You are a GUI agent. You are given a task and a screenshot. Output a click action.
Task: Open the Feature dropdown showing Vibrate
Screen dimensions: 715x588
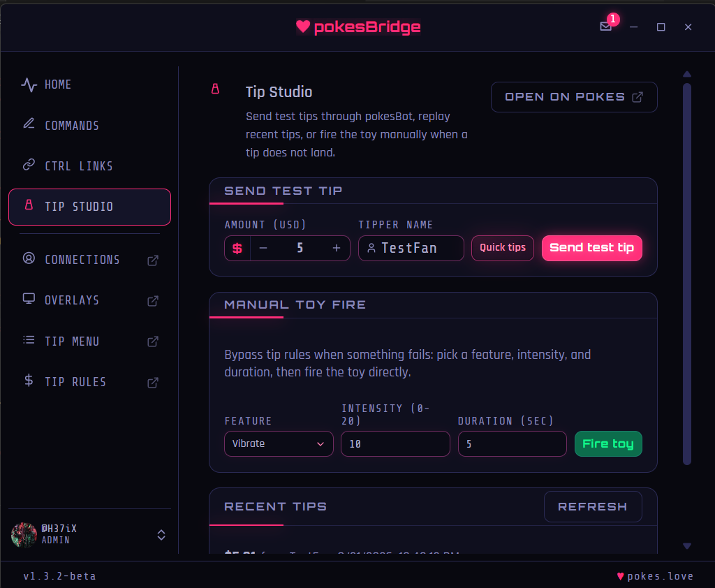[x=279, y=444]
